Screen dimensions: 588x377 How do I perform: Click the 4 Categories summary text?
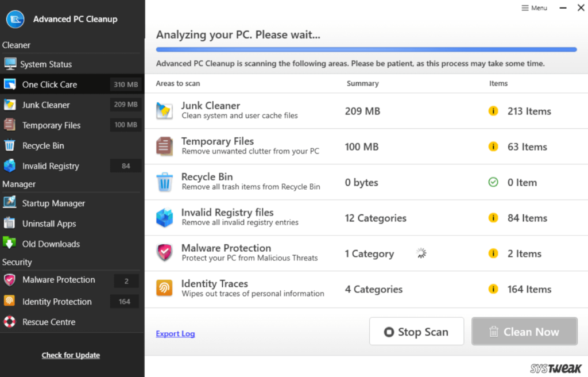pyautogui.click(x=373, y=289)
